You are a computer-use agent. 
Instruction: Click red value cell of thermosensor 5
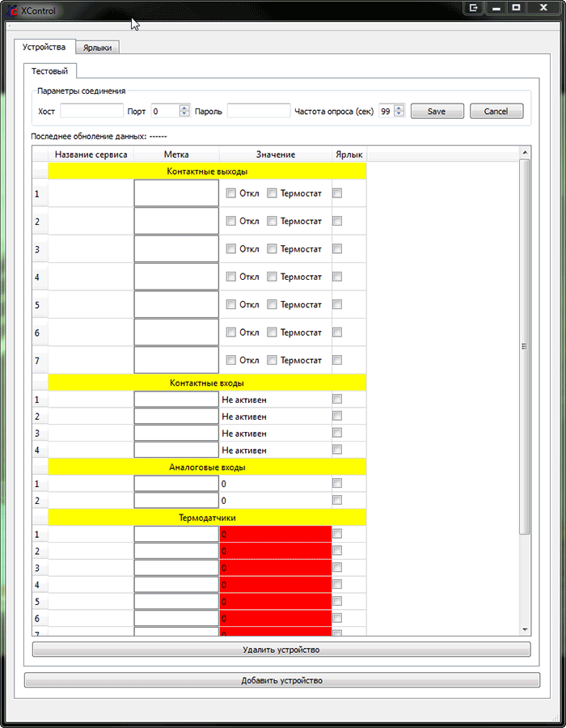(276, 602)
